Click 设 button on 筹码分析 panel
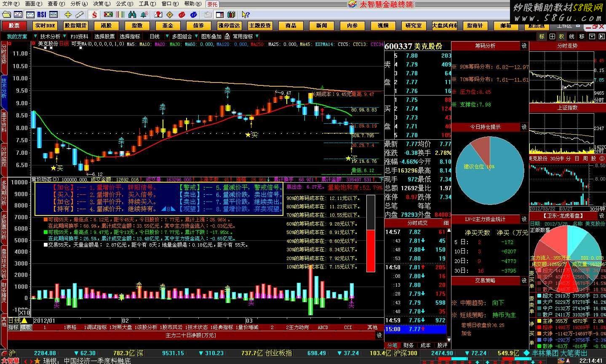 (x=524, y=45)
